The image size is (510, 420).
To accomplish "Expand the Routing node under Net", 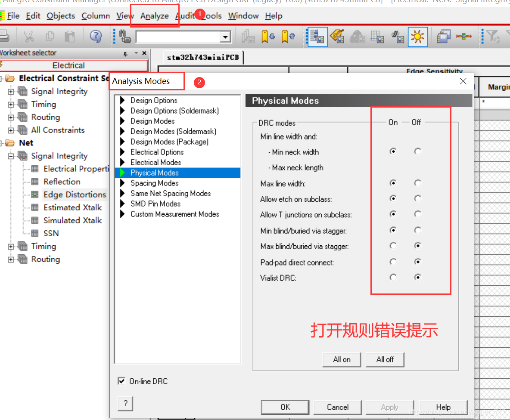I will click(x=11, y=259).
